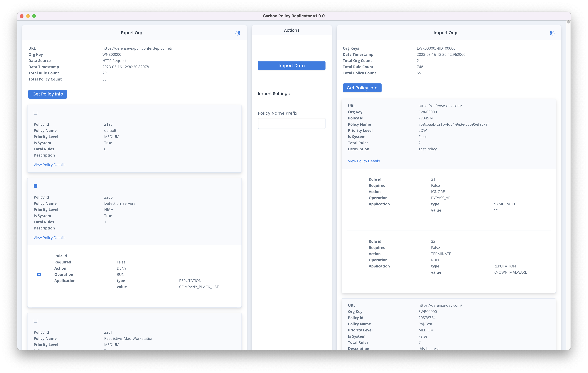Screen dimensions: 588x373
Task: Select Org Key value WNE00000
Action: pos(112,54)
